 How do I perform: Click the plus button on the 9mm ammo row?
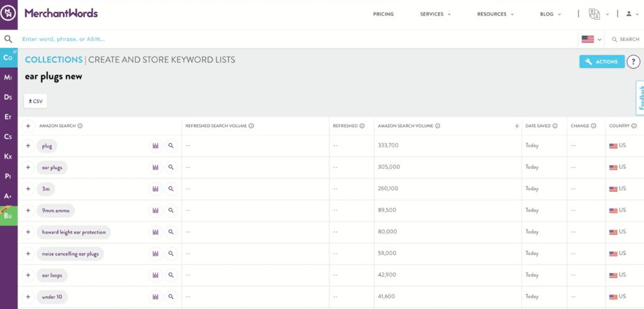[x=28, y=210]
